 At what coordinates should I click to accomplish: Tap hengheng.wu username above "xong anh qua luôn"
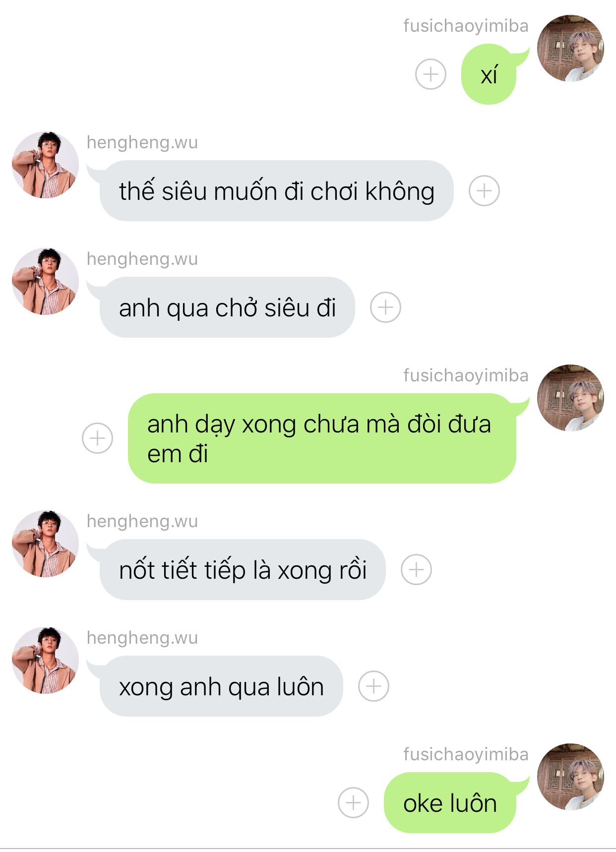pyautogui.click(x=142, y=638)
